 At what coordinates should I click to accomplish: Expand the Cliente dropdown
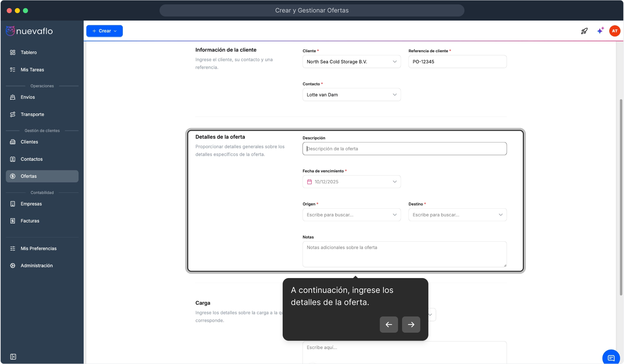394,62
